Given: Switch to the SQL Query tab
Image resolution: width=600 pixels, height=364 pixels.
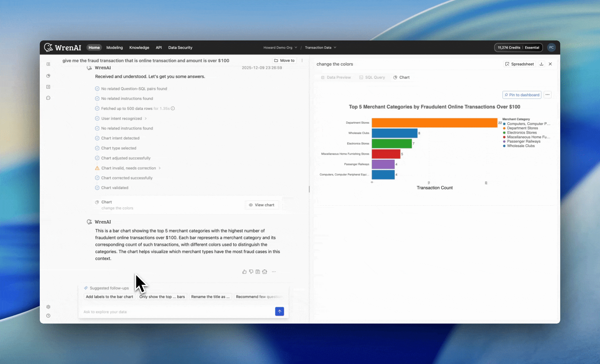Looking at the screenshot, I should pyautogui.click(x=372, y=78).
